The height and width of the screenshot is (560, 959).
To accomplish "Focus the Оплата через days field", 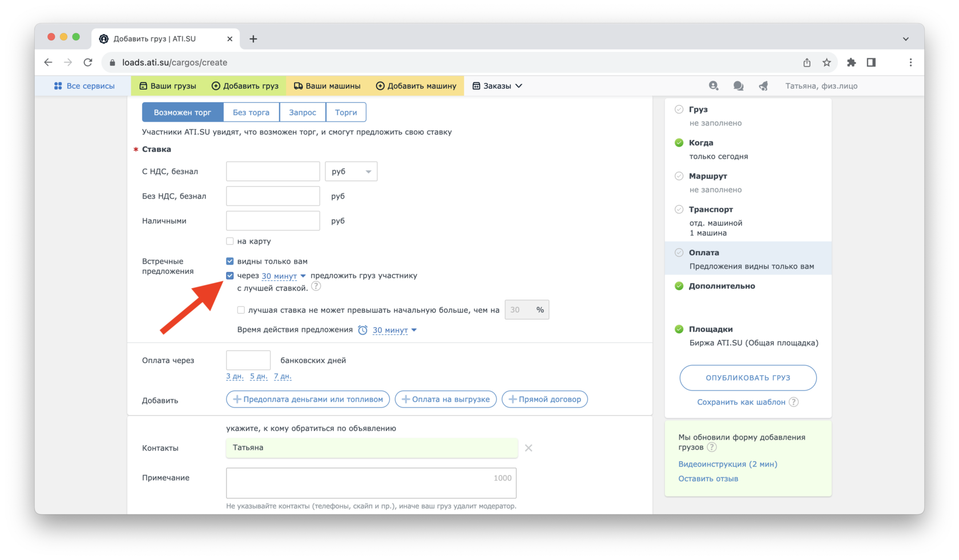I will pyautogui.click(x=248, y=360).
